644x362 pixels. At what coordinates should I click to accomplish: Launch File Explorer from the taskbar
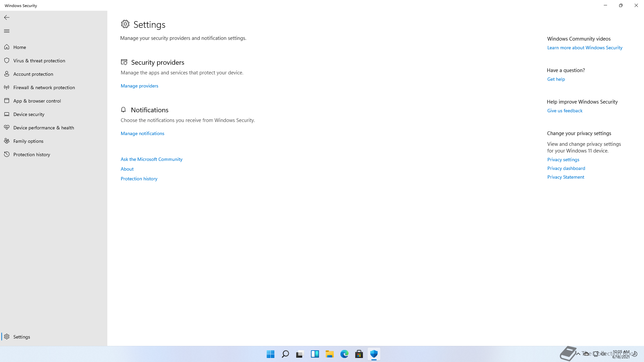329,354
